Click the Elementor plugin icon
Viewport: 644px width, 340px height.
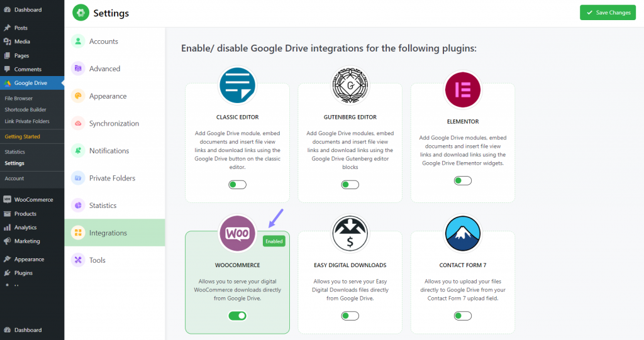tap(462, 89)
